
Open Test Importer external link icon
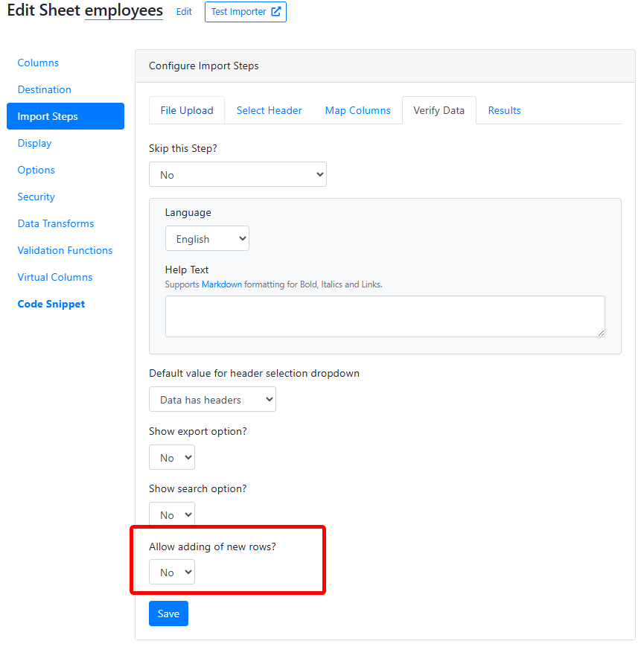pyautogui.click(x=276, y=12)
